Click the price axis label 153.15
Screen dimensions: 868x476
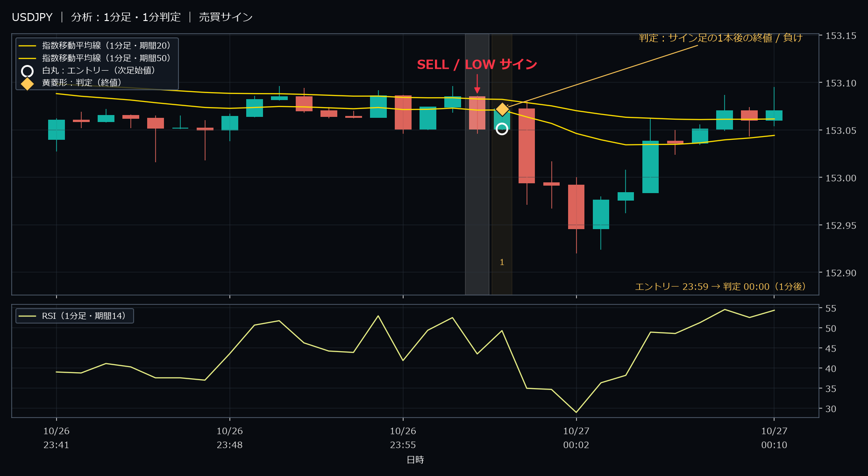point(841,36)
